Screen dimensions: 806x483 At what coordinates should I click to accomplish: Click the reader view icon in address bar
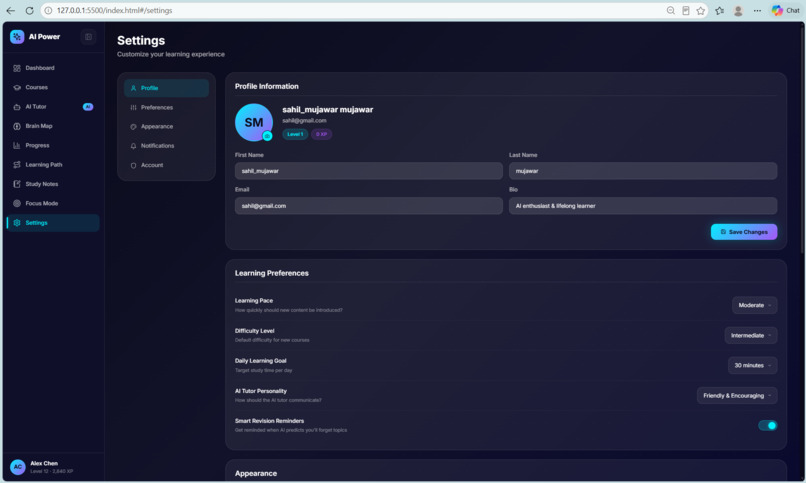pyautogui.click(x=686, y=10)
